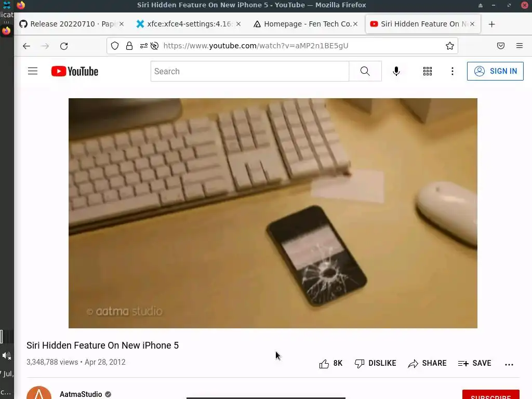Open the Xfce applications menu icon
The width and height of the screenshot is (532, 399).
click(6, 5)
